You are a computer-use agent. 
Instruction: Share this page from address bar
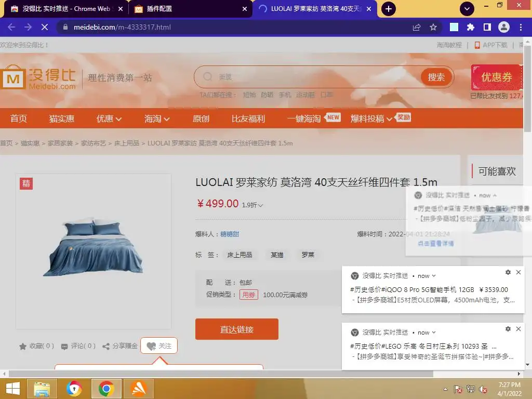[417, 27]
